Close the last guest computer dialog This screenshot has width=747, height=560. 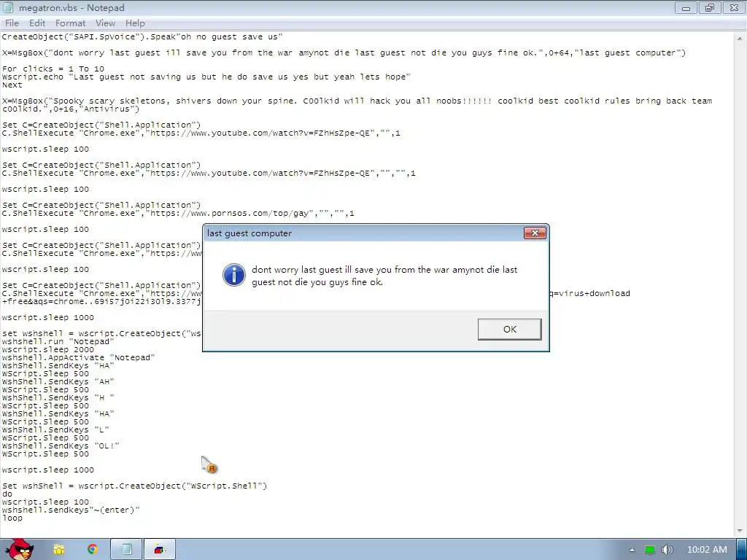click(535, 233)
